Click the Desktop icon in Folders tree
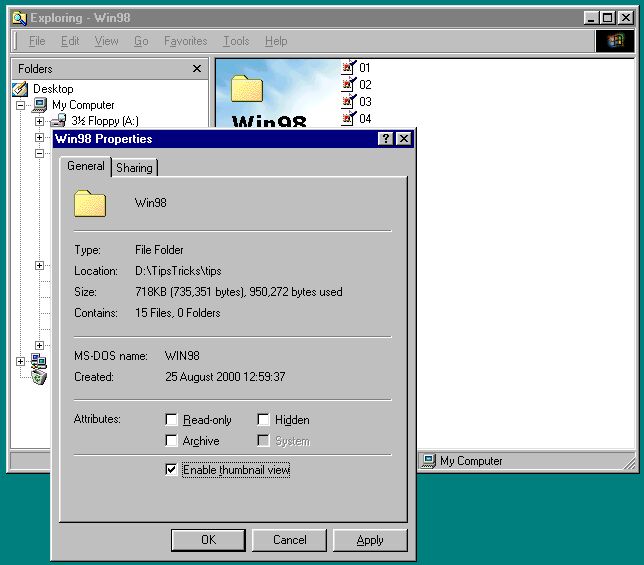 (x=20, y=89)
